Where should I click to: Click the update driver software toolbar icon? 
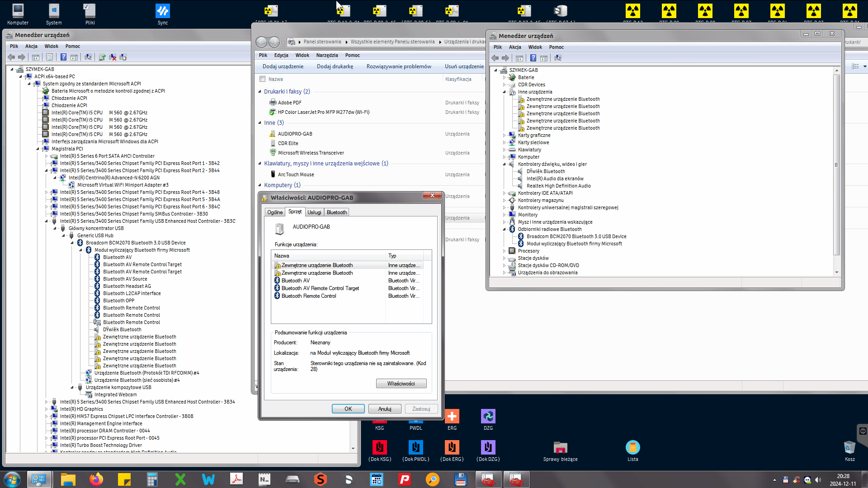102,57
